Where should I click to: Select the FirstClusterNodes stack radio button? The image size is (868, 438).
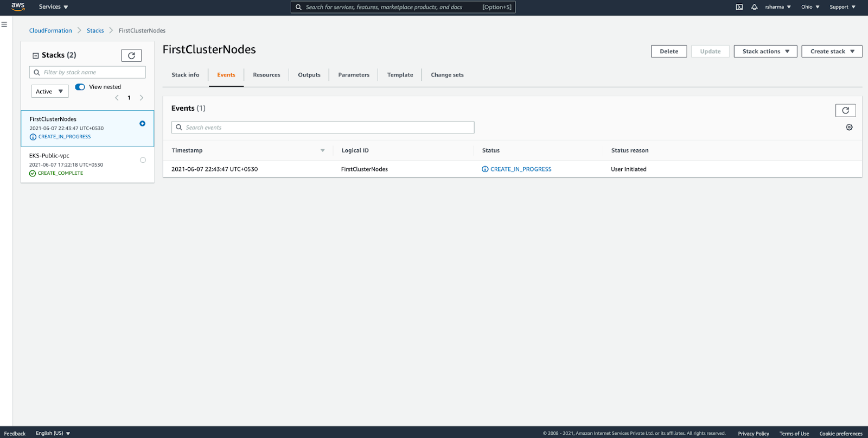pos(142,124)
